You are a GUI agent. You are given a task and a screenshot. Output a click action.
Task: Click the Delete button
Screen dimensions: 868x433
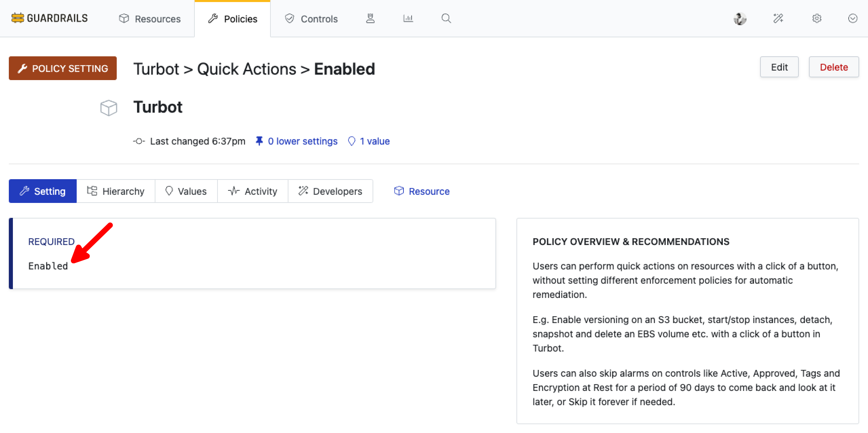point(834,67)
